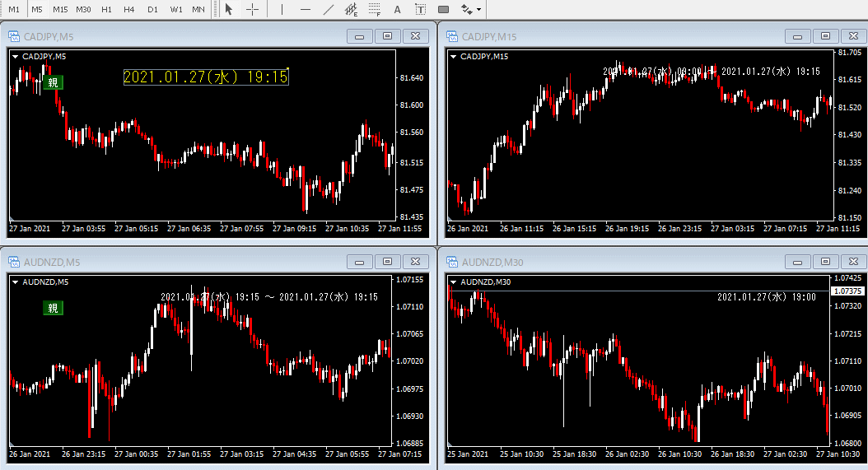Image resolution: width=868 pixels, height=470 pixels.
Task: Expand the AUDNZD,M30 chart title triangle
Action: [454, 282]
